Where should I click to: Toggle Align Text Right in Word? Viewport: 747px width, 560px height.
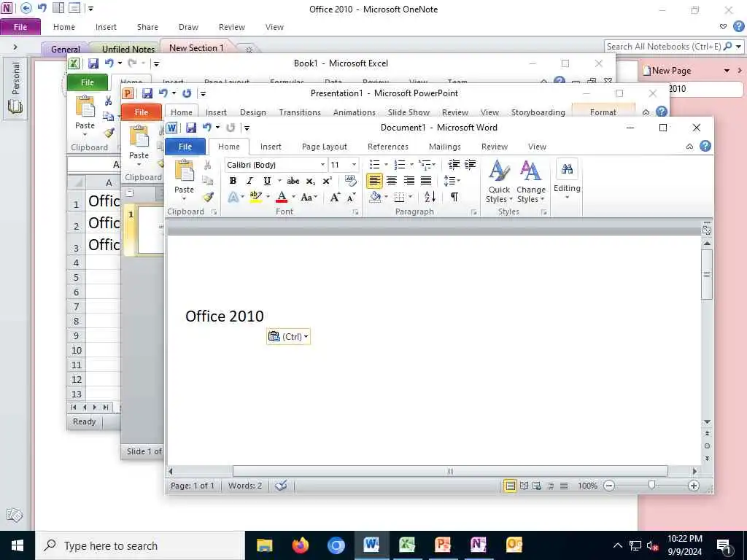[409, 181]
